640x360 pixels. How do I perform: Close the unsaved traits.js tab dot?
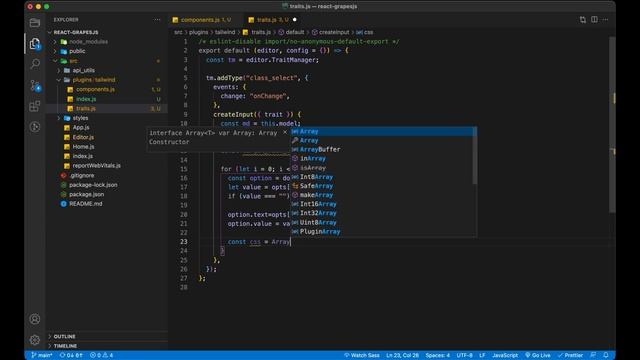coord(295,20)
